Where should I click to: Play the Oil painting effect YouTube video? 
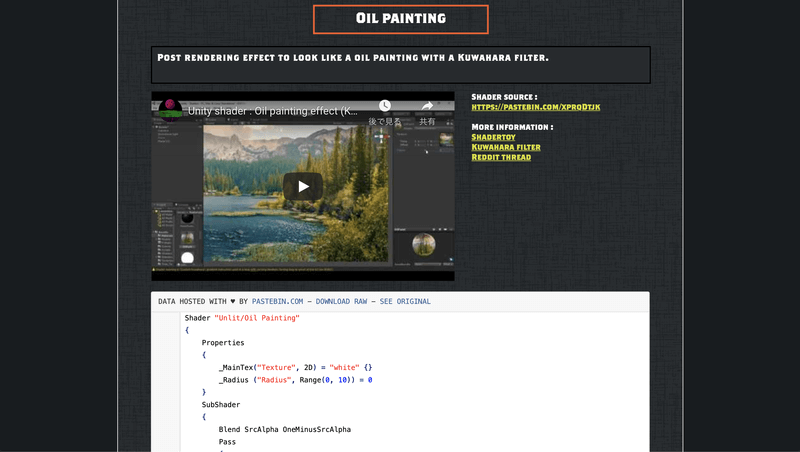303,186
